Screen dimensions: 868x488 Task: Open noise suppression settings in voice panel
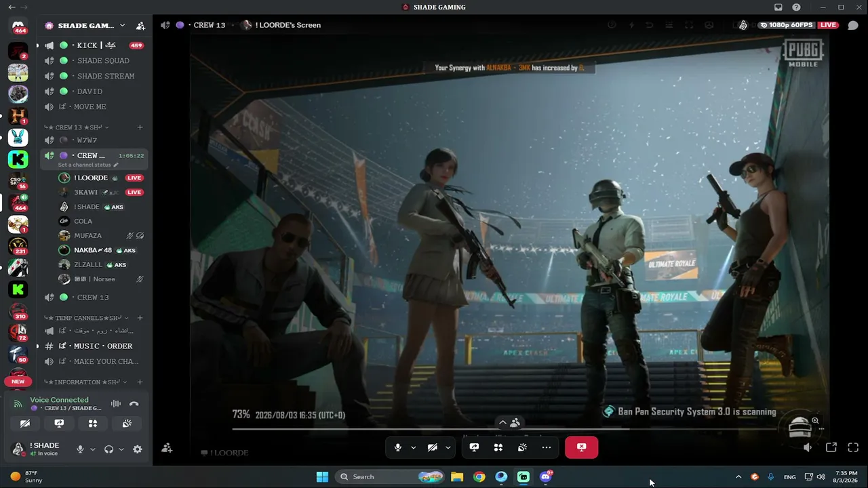pos(116,404)
